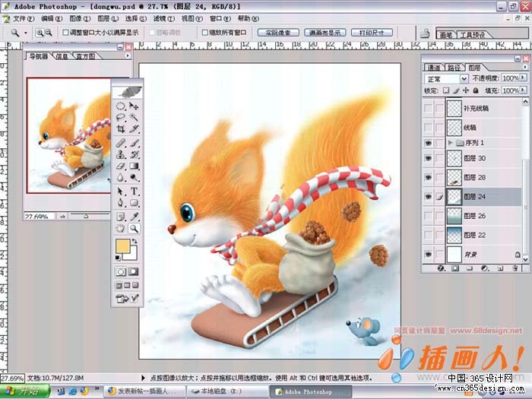The width and height of the screenshot is (532, 399).
Task: Select the Move tool in toolbox
Action: pos(134,106)
